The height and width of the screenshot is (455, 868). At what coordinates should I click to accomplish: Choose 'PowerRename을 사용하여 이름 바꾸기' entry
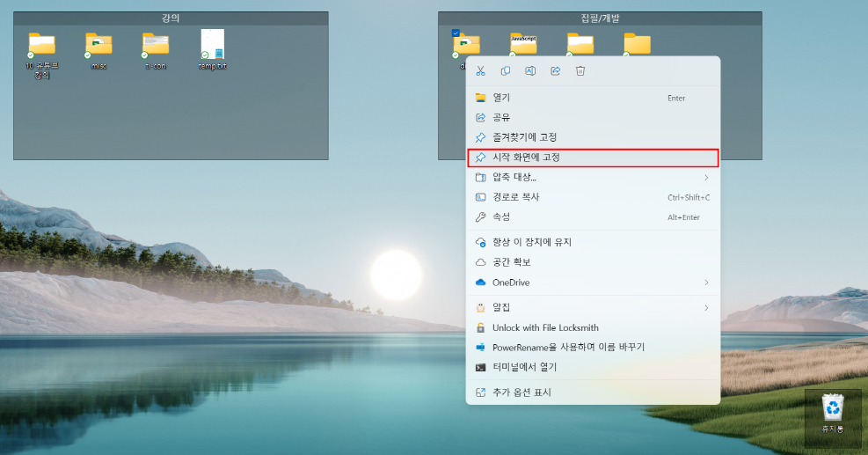(x=593, y=347)
